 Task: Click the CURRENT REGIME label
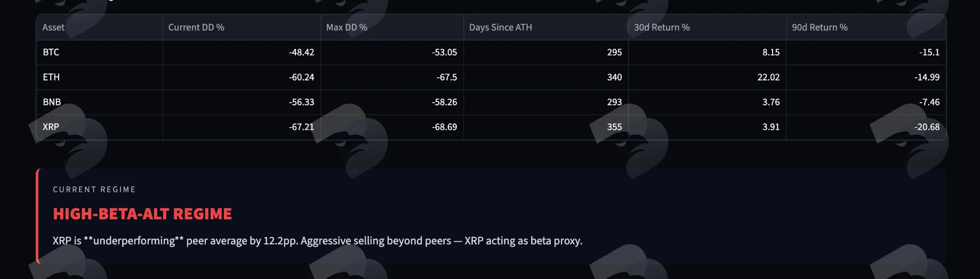point(94,190)
